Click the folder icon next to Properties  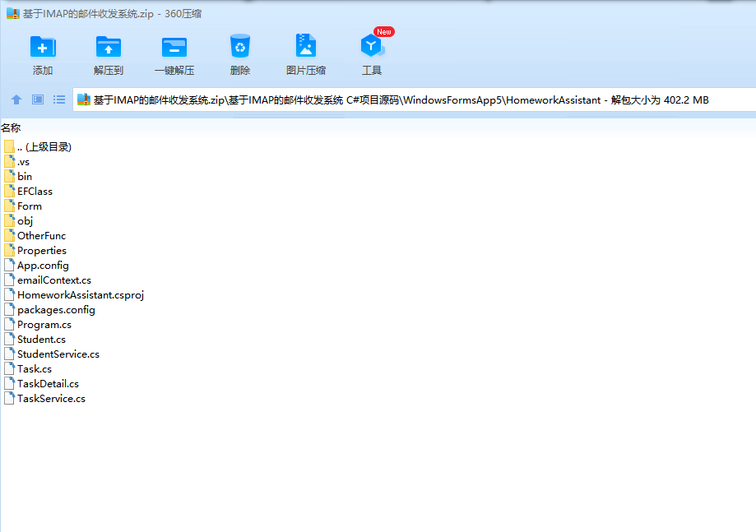[x=9, y=251]
